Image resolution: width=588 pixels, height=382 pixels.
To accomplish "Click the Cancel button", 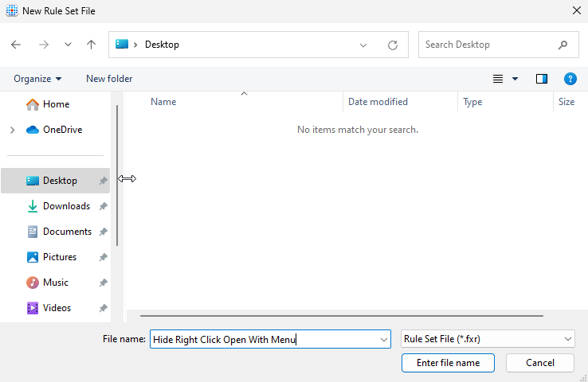I will pyautogui.click(x=539, y=363).
